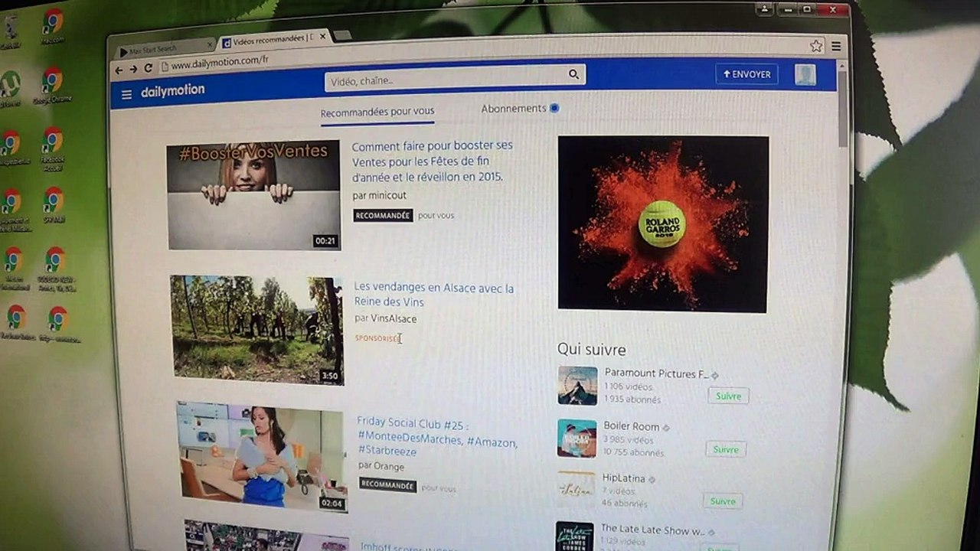Close the Vidéos recommandées tab
The image size is (980, 551).
click(x=323, y=36)
